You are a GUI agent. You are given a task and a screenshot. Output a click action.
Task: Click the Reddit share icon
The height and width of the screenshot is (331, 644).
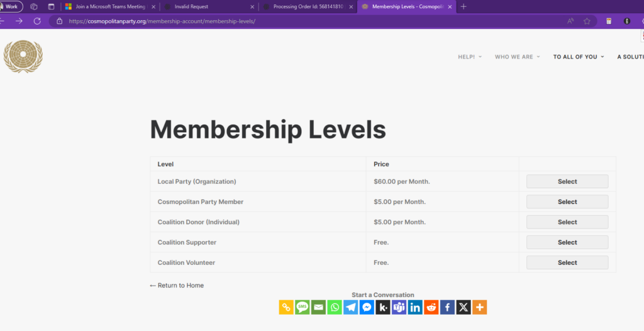click(431, 307)
